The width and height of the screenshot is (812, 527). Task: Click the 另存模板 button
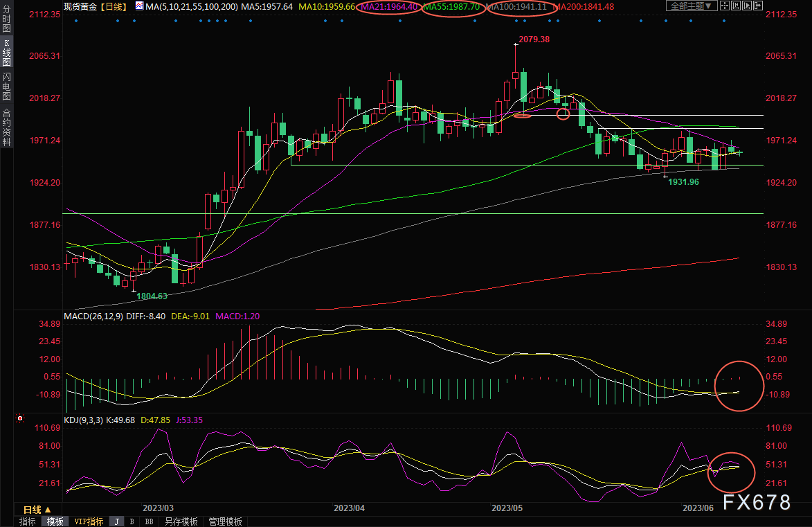[x=181, y=521]
